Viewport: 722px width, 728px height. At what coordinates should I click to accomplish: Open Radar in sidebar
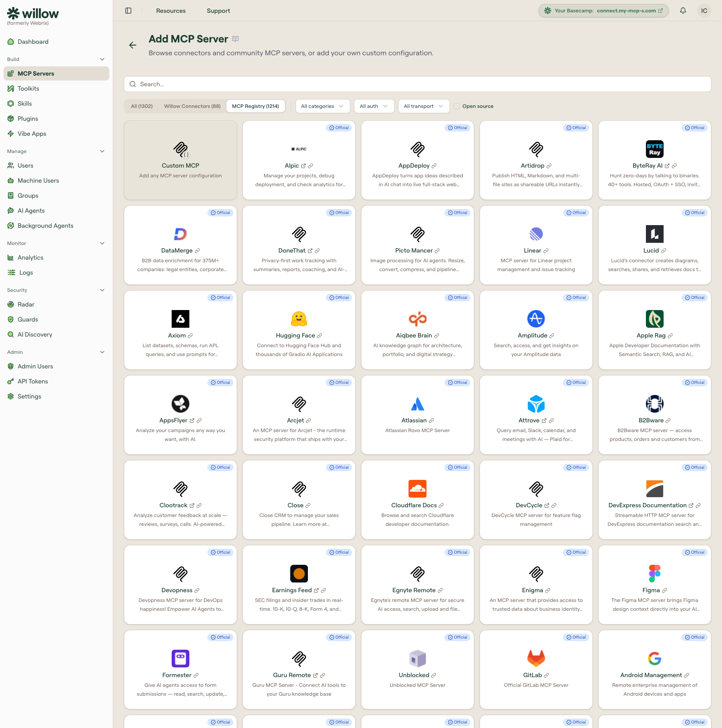tap(56, 304)
